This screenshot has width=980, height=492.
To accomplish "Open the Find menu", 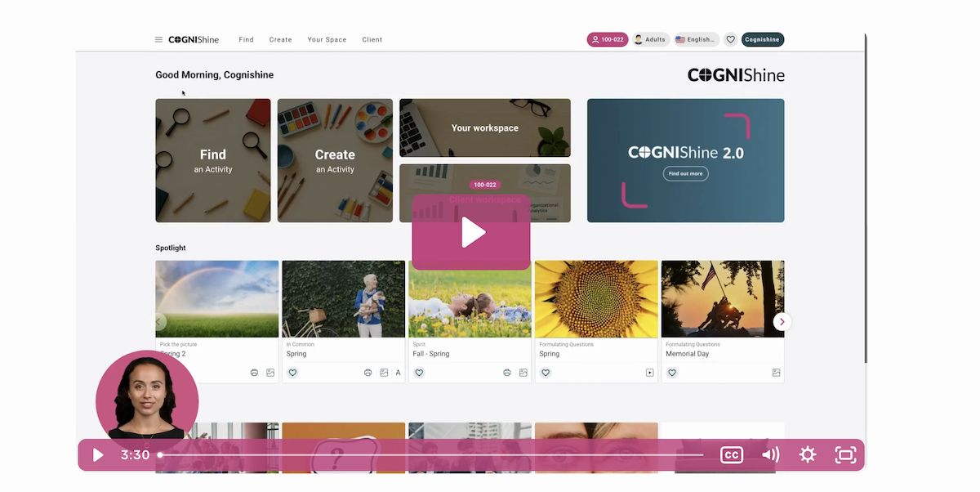I will point(246,39).
